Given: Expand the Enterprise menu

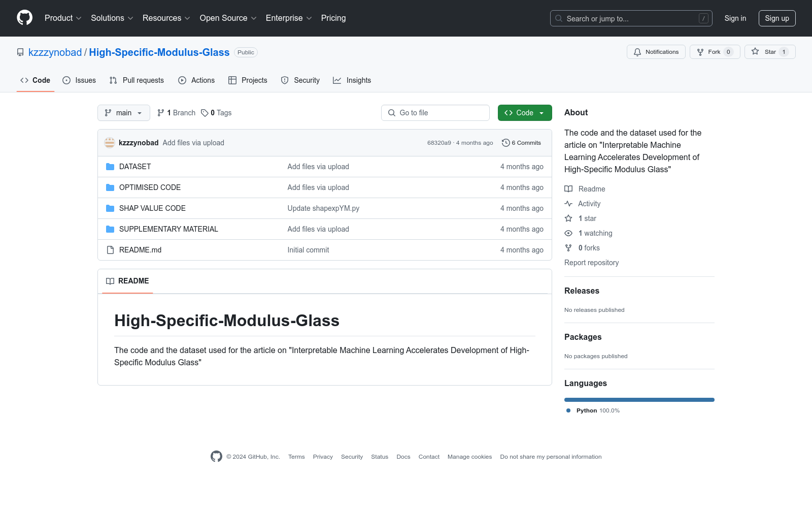Looking at the screenshot, I should click(x=289, y=18).
